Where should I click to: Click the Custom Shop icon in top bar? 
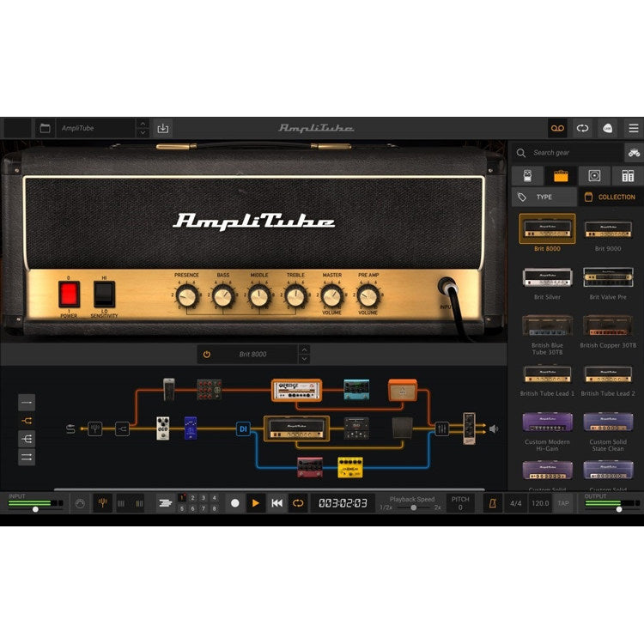click(x=607, y=129)
